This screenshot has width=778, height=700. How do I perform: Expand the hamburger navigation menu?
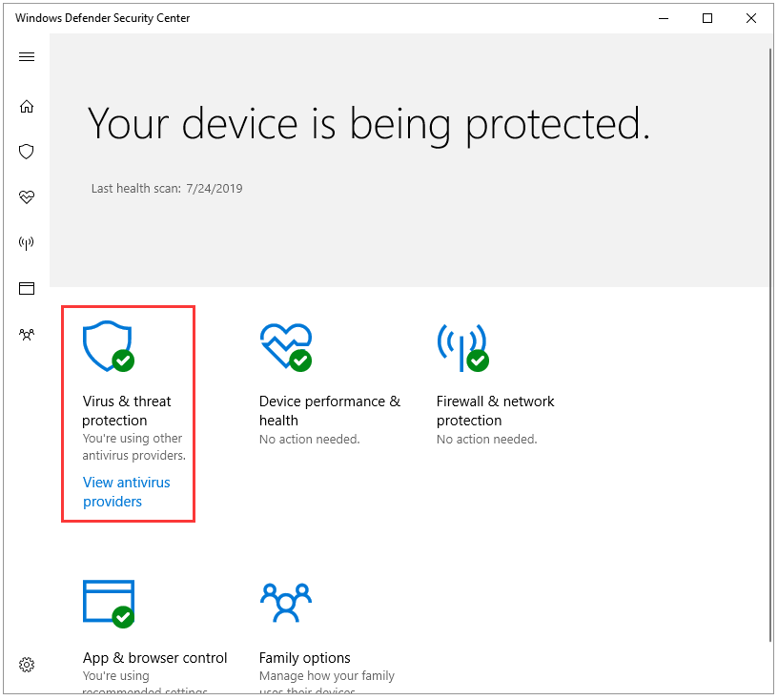[x=27, y=57]
